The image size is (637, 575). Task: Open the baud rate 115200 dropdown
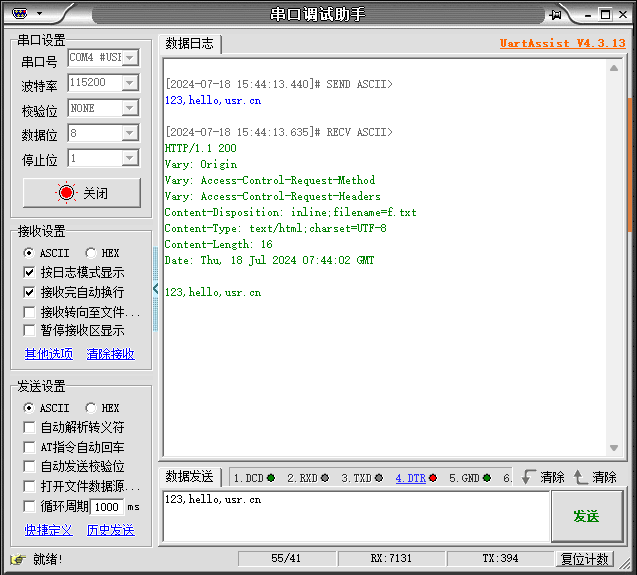(129, 83)
